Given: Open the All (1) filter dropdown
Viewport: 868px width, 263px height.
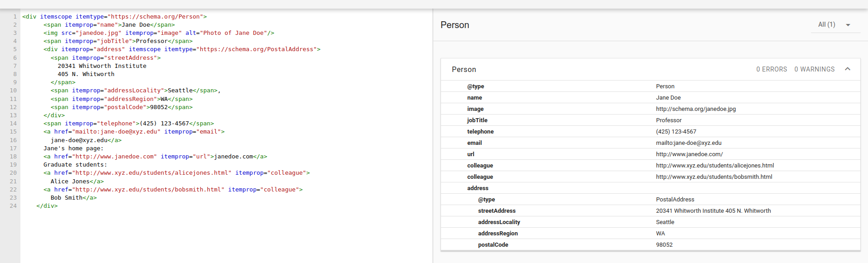Looking at the screenshot, I should [x=835, y=25].
